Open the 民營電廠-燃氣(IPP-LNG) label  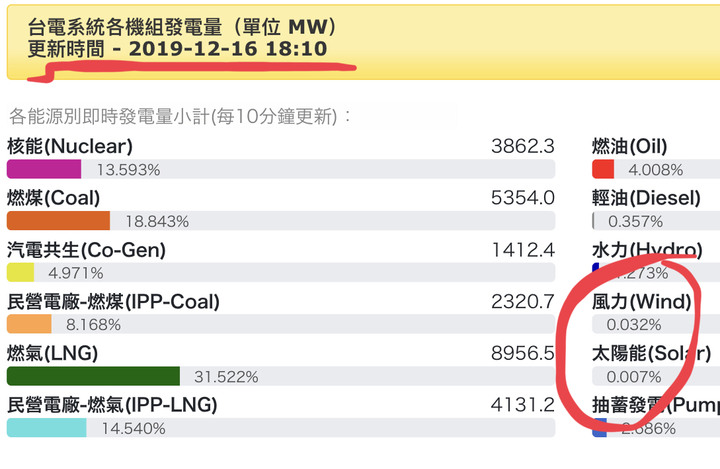tap(112, 405)
